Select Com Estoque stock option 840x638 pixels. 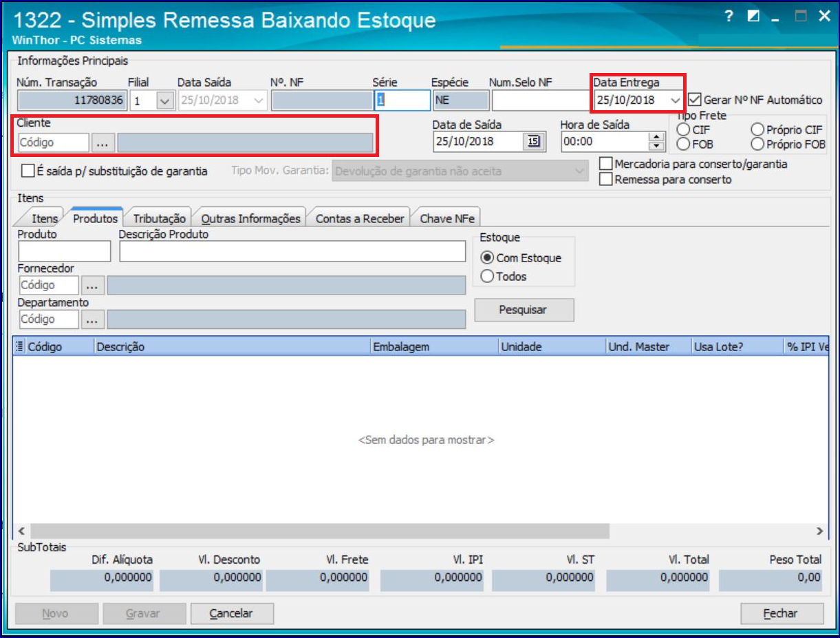487,258
